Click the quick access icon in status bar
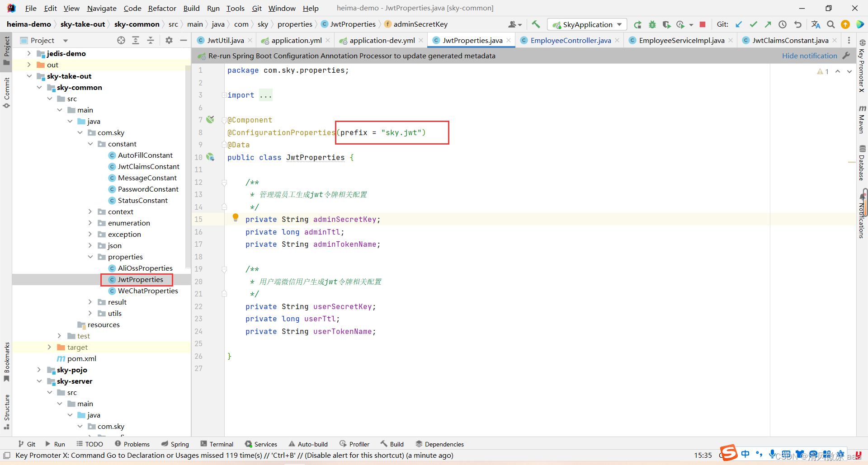Viewport: 868px width, 465px height. pyautogui.click(x=7, y=455)
